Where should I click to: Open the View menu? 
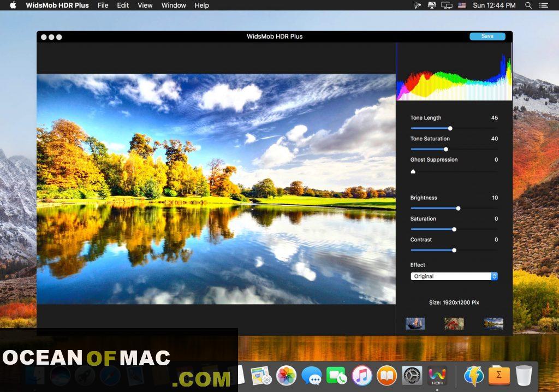145,5
